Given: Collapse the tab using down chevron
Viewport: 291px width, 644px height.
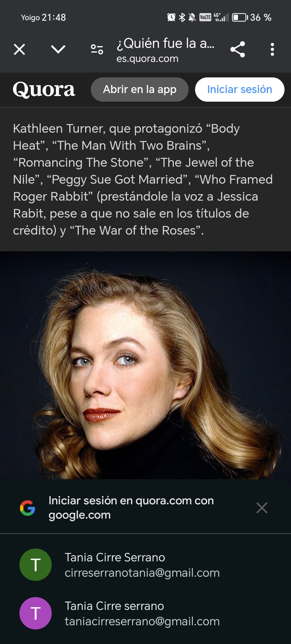Looking at the screenshot, I should click(58, 49).
